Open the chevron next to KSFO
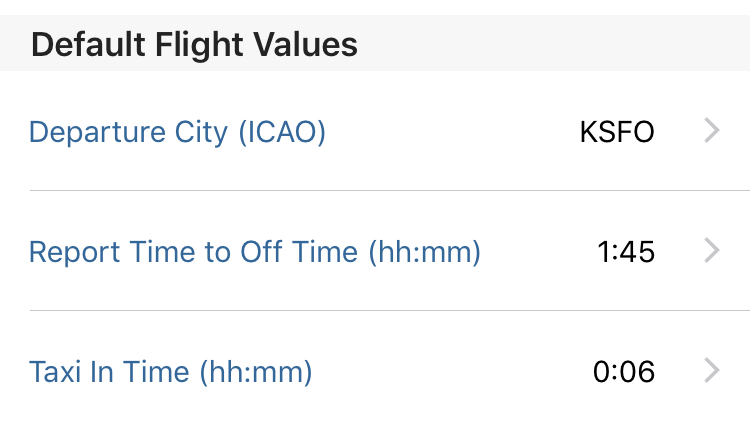This screenshot has height=430, width=750. pyautogui.click(x=712, y=131)
